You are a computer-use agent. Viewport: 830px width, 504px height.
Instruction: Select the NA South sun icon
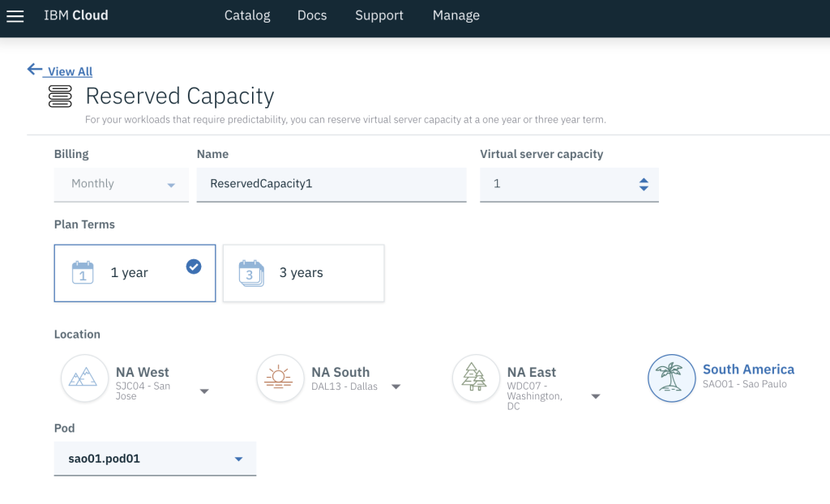[280, 378]
